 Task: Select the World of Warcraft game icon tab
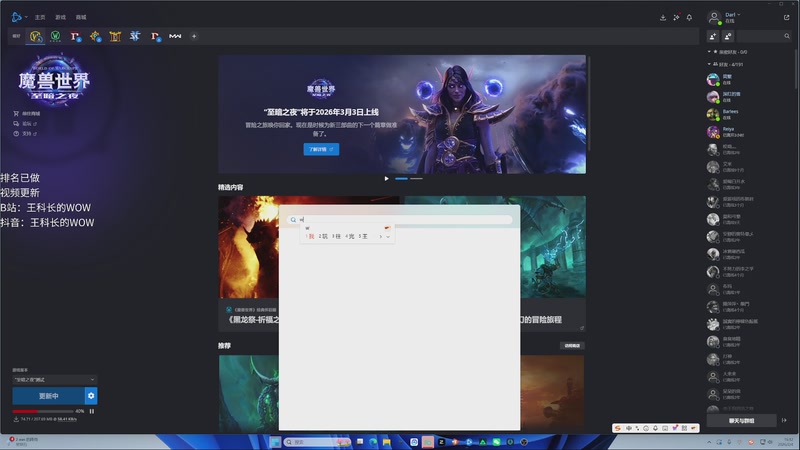(x=35, y=36)
